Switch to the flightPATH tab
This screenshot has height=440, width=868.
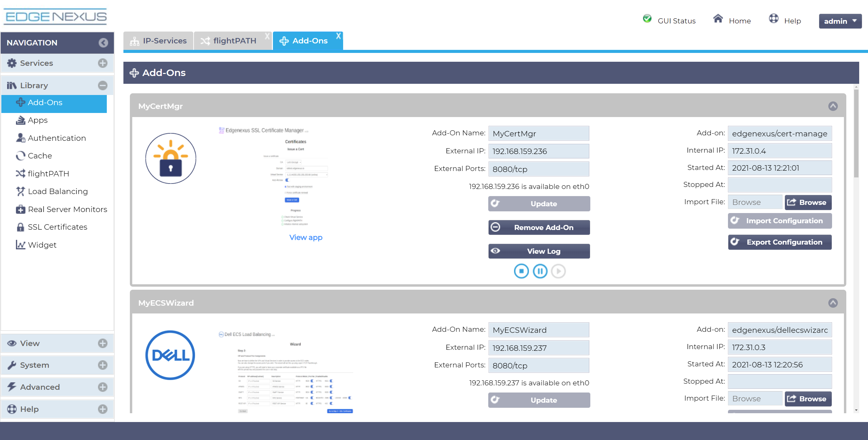[x=233, y=40]
